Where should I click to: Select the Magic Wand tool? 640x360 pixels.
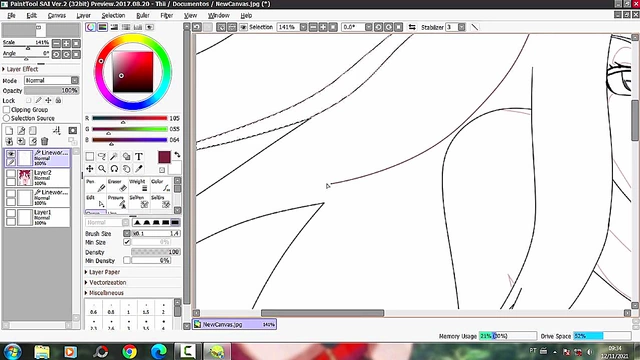pos(114,157)
